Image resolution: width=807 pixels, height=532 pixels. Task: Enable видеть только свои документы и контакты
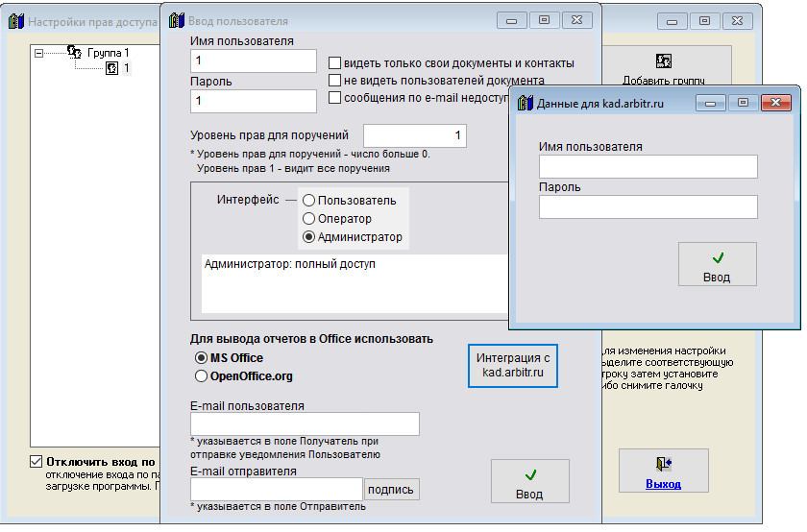tap(334, 62)
